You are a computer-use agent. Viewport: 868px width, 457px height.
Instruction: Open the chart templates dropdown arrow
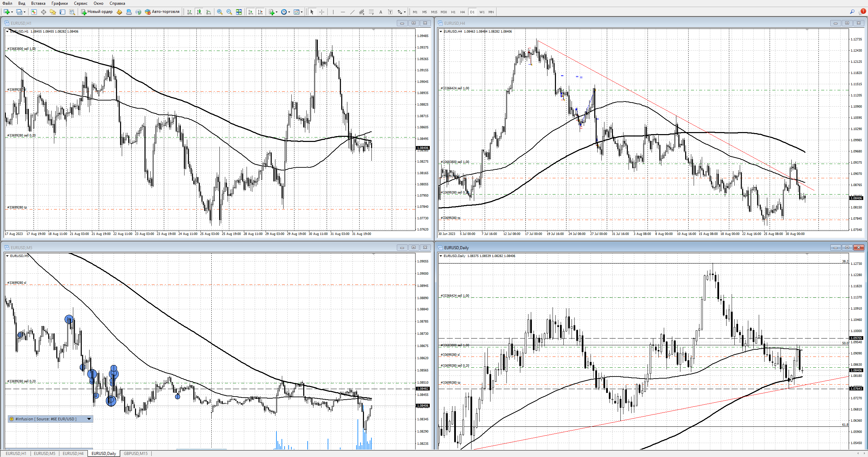click(302, 12)
